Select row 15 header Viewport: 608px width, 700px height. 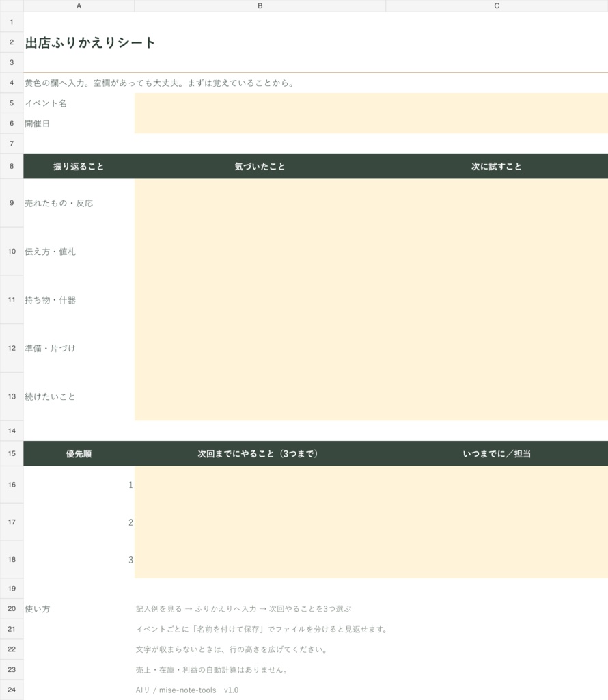pyautogui.click(x=12, y=453)
